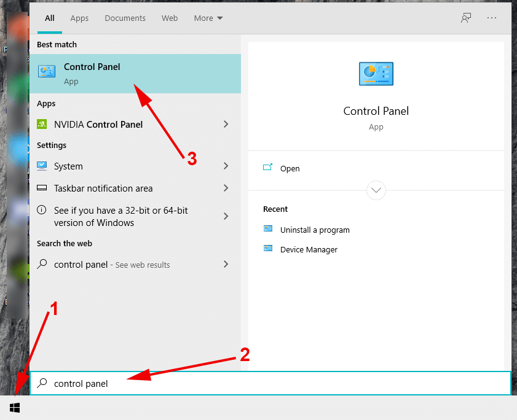The image size is (517, 420).
Task: Open recent item Device Manager
Action: 309,249
